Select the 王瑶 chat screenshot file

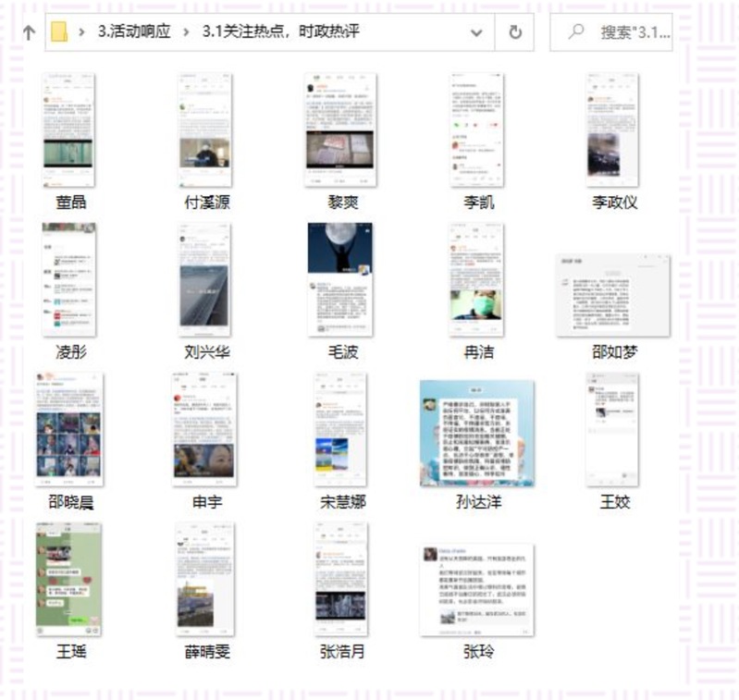(x=68, y=579)
